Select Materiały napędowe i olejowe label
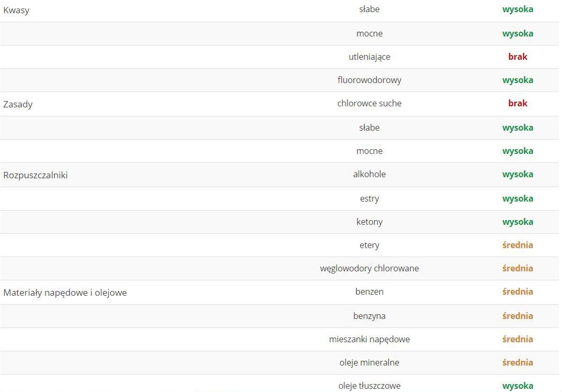 click(65, 293)
